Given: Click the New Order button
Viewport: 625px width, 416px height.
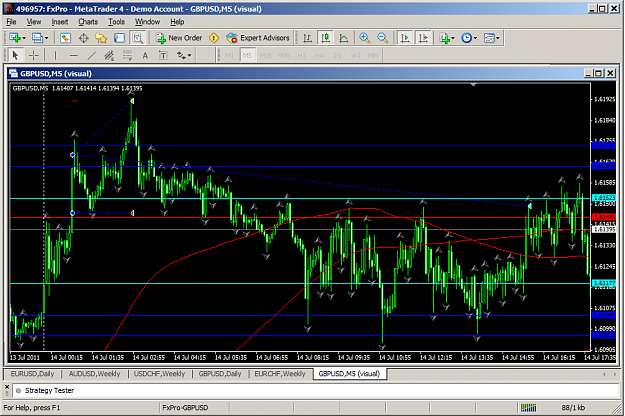Looking at the screenshot, I should click(179, 38).
